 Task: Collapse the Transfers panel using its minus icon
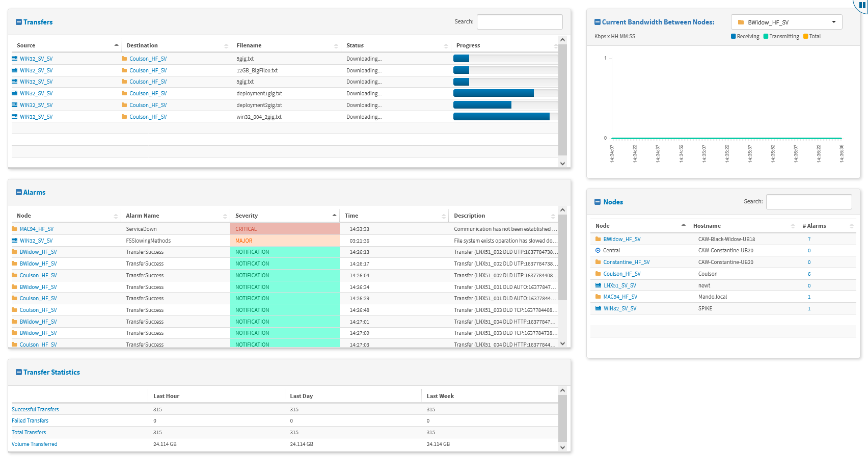pyautogui.click(x=19, y=22)
